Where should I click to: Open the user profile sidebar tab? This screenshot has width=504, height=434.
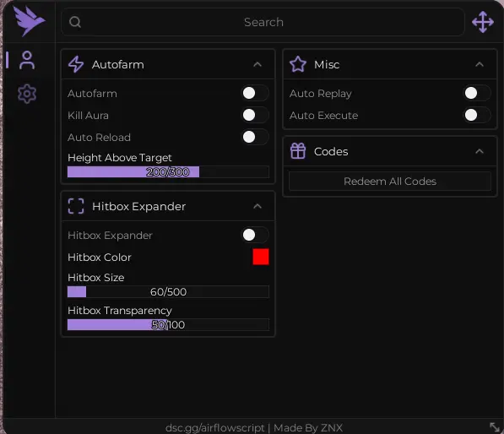tap(27, 60)
